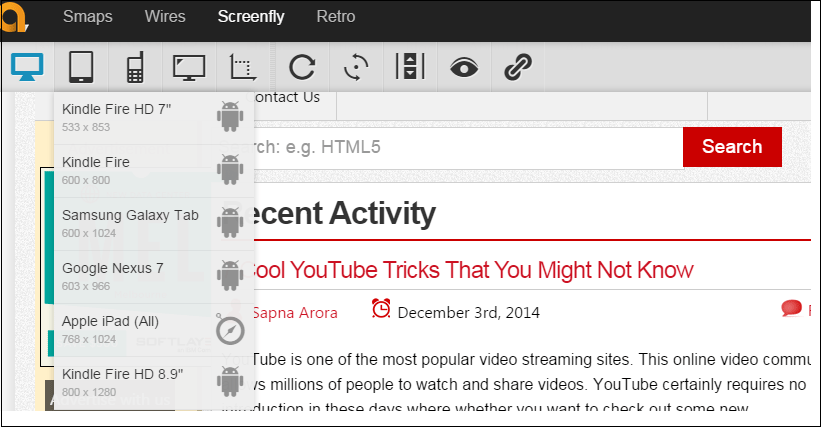This screenshot has width=828, height=440.
Task: Choose Samsung Galaxy Tab from the list
Action: (154, 223)
